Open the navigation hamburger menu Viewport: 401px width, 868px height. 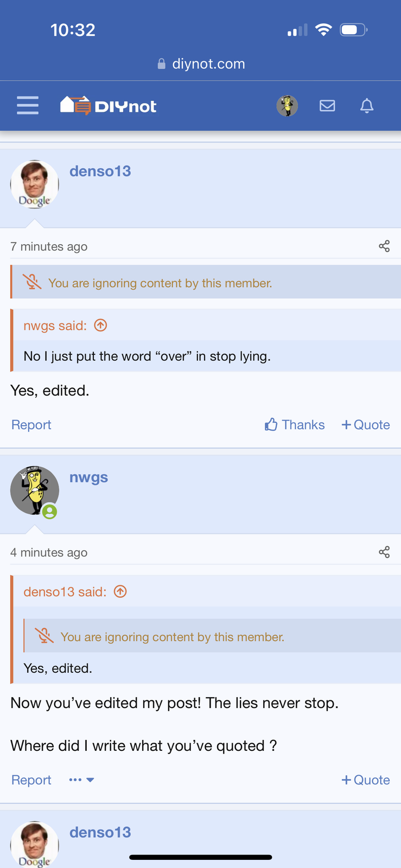point(27,105)
